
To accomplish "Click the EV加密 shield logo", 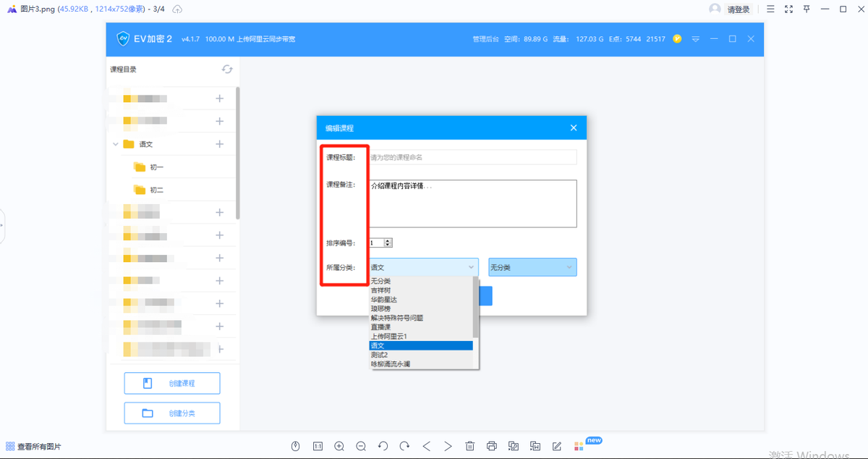I will click(x=123, y=38).
